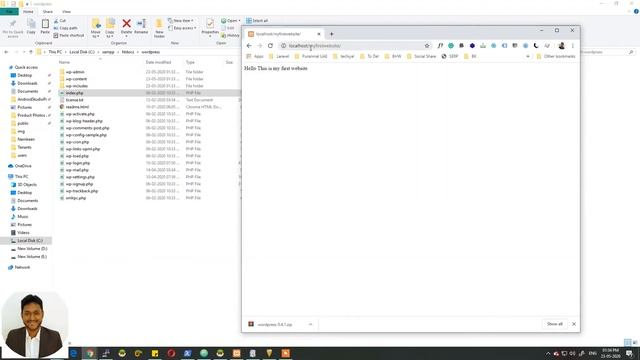Close the localhost Chrome tab

coord(319,34)
